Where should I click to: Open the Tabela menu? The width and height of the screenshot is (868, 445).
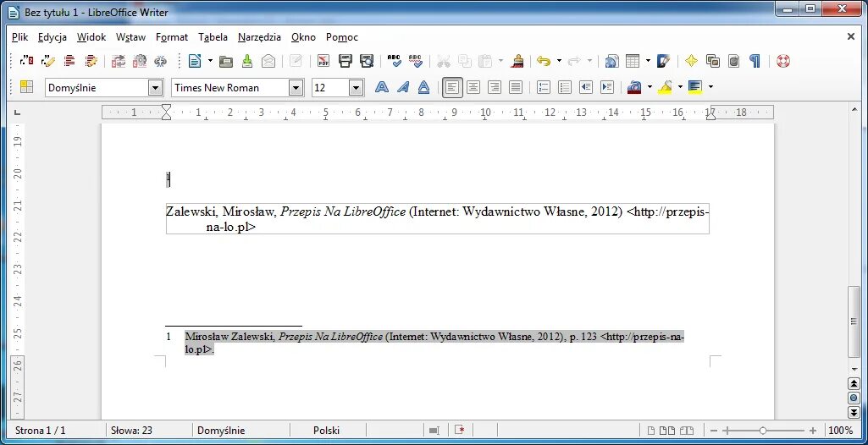tap(213, 37)
